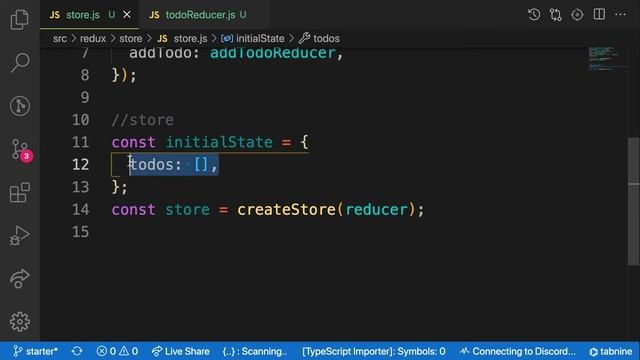Click the //store comment
The height and width of the screenshot is (360, 640).
(x=143, y=120)
